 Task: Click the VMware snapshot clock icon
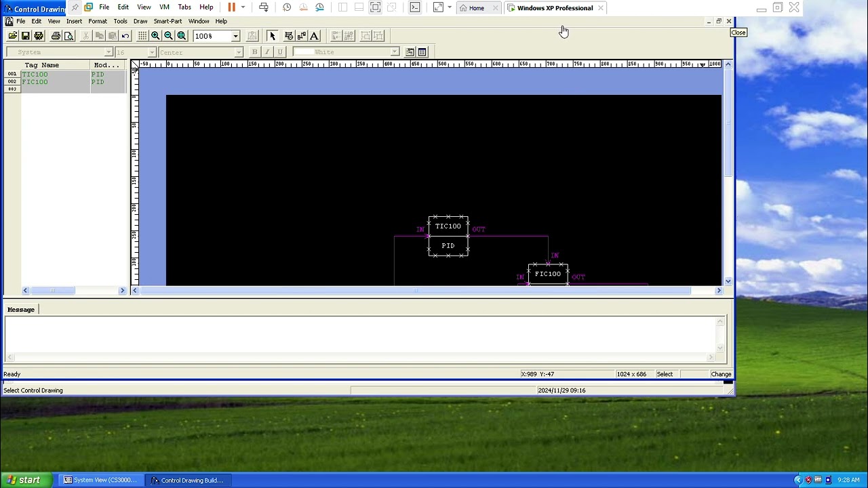287,7
